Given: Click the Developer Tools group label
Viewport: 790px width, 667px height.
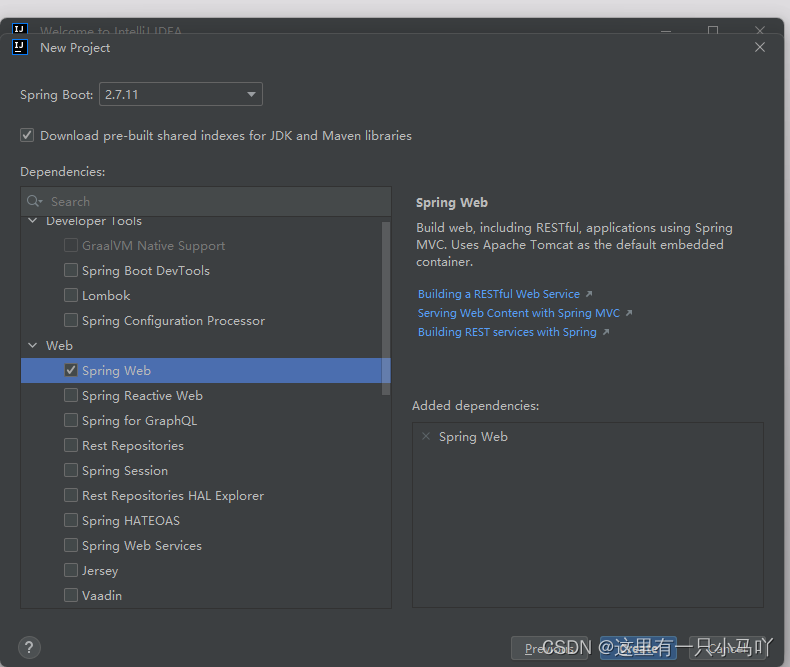Looking at the screenshot, I should click(x=94, y=221).
